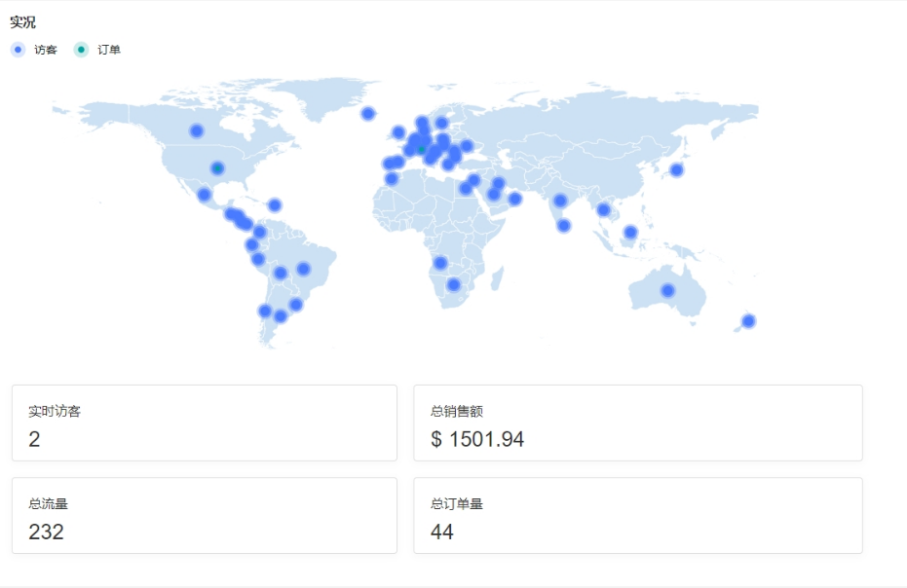
Task: Select the visitor marker in Malaysia
Action: [630, 232]
